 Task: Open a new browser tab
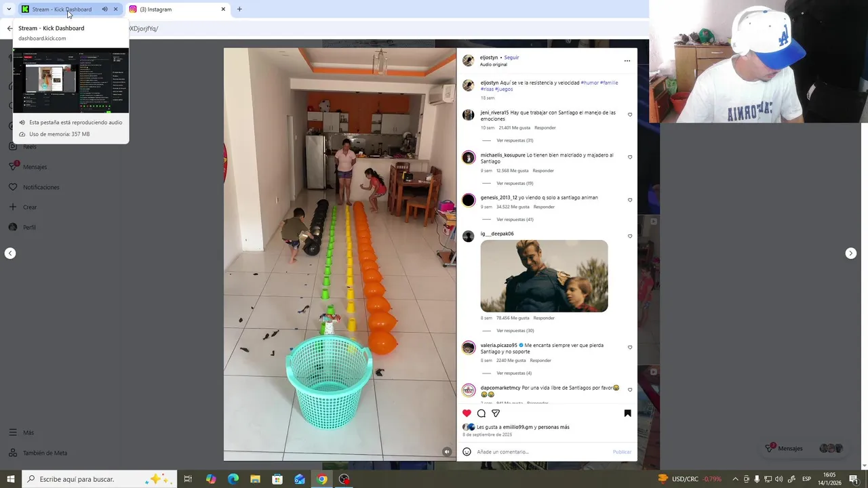click(x=239, y=9)
